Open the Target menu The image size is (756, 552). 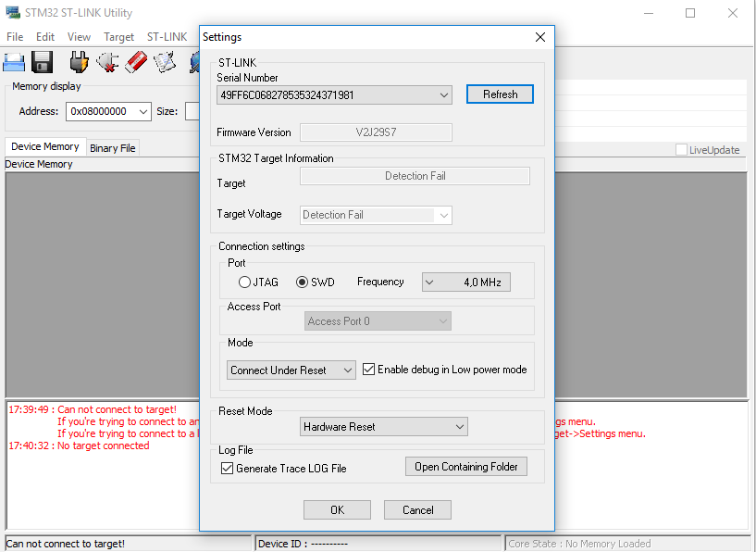coord(118,37)
